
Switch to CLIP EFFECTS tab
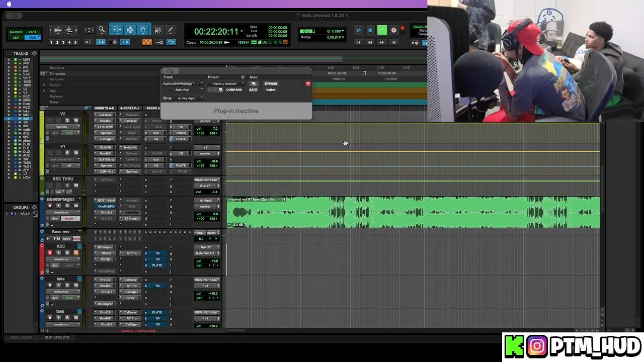point(57,337)
